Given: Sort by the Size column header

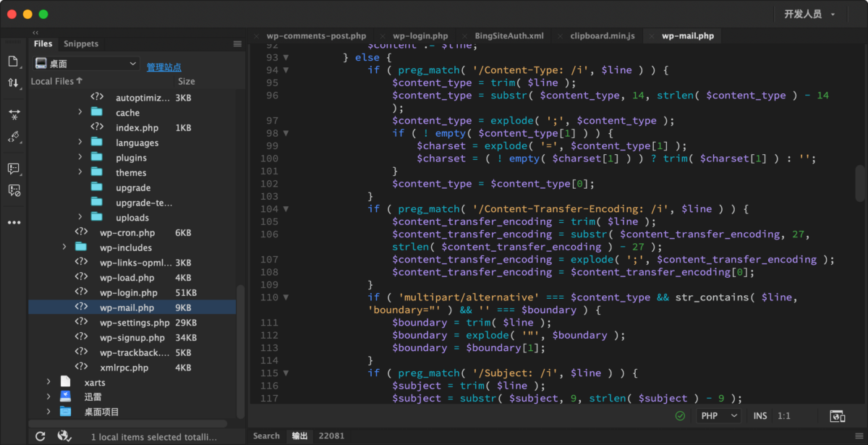Looking at the screenshot, I should coord(187,82).
